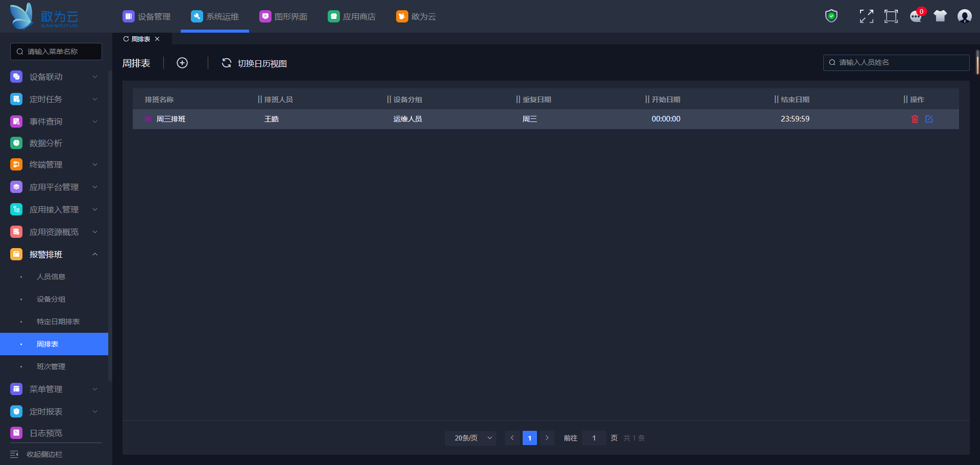Click the 应用接入管理 sidebar icon
Screen dimensions: 980x465
[x=16, y=209]
